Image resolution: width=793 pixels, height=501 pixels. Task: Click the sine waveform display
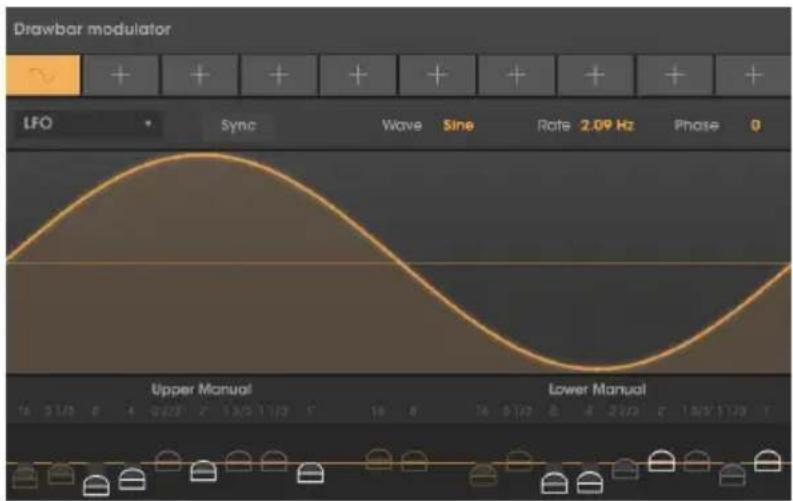(399, 262)
